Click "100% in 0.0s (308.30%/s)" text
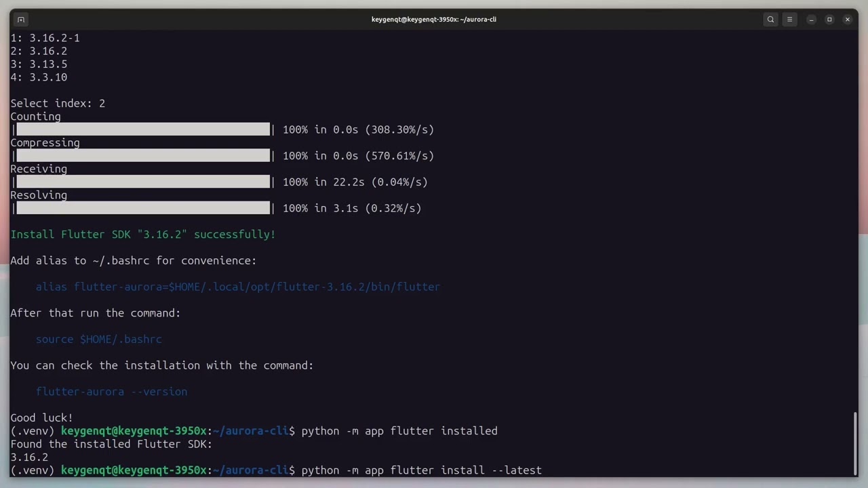The width and height of the screenshot is (868, 488). [358, 129]
